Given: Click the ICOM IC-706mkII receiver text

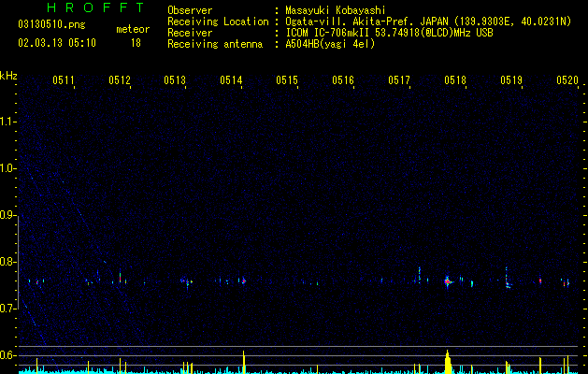Looking at the screenshot, I should pyautogui.click(x=389, y=33).
